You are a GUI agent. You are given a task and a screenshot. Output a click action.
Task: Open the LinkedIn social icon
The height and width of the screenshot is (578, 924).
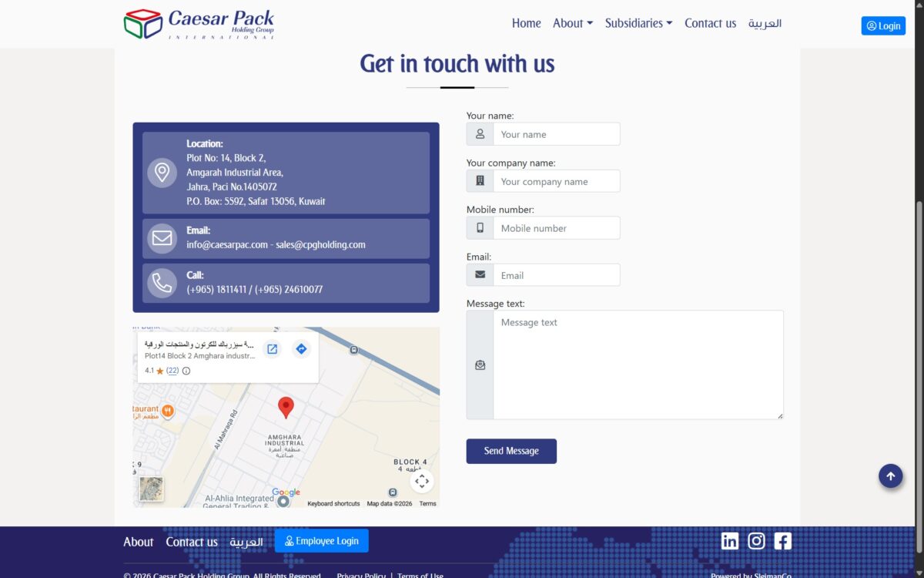730,541
